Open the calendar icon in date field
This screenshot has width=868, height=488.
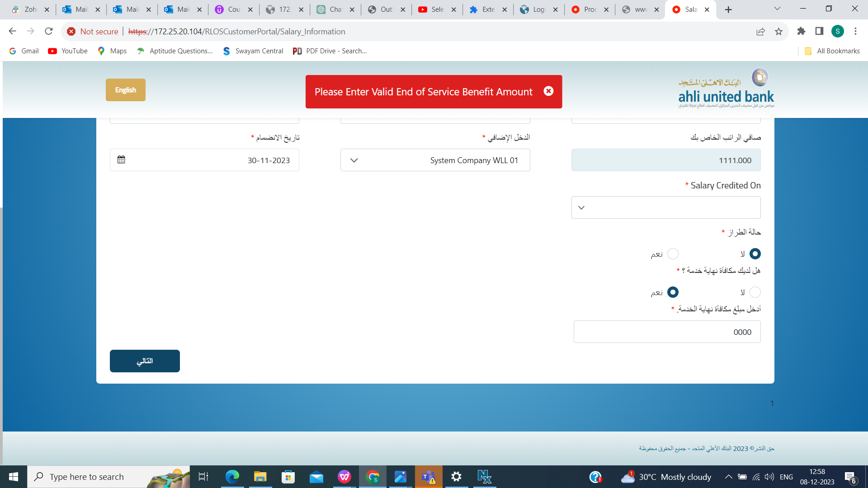coord(121,160)
